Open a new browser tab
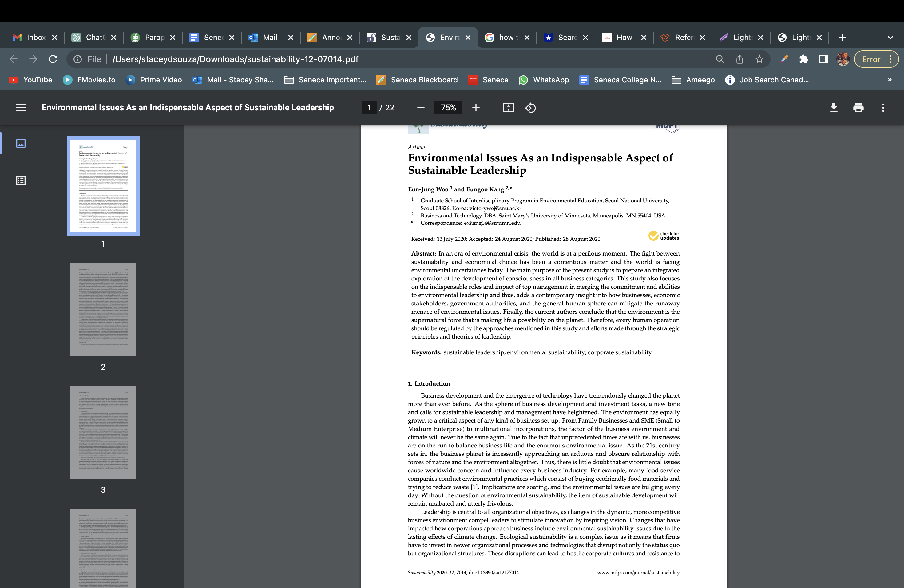This screenshot has height=588, width=904. point(842,37)
